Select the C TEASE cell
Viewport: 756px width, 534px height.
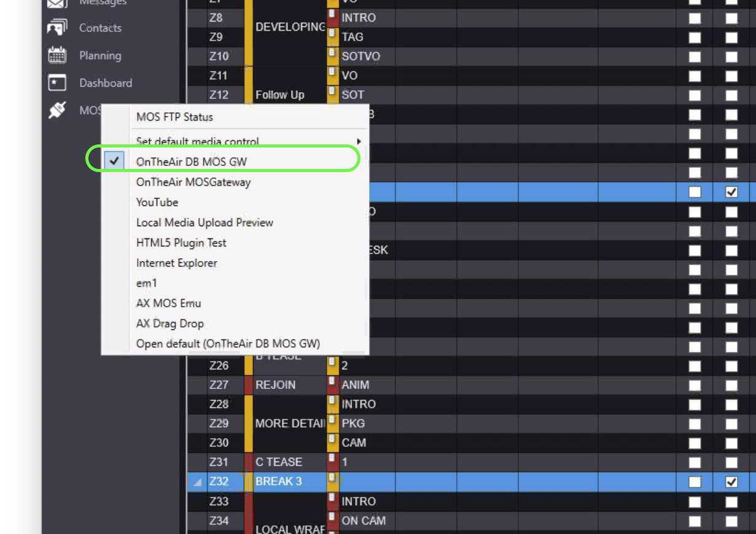pos(289,462)
